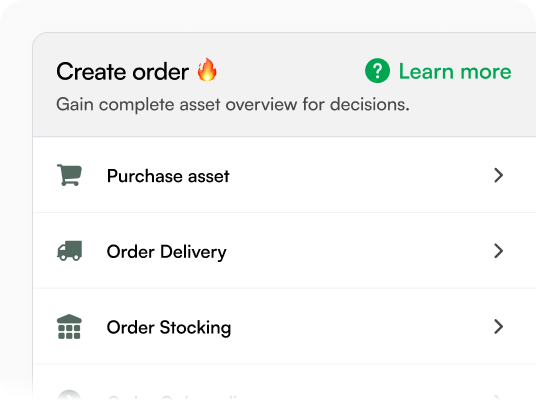This screenshot has width=536, height=400.
Task: Click the asset overview subtitle text
Action: click(x=232, y=104)
